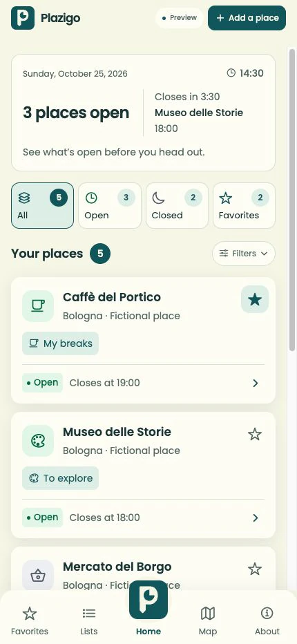The width and height of the screenshot is (297, 644).
Task: Click the Add a place button
Action: (x=247, y=18)
